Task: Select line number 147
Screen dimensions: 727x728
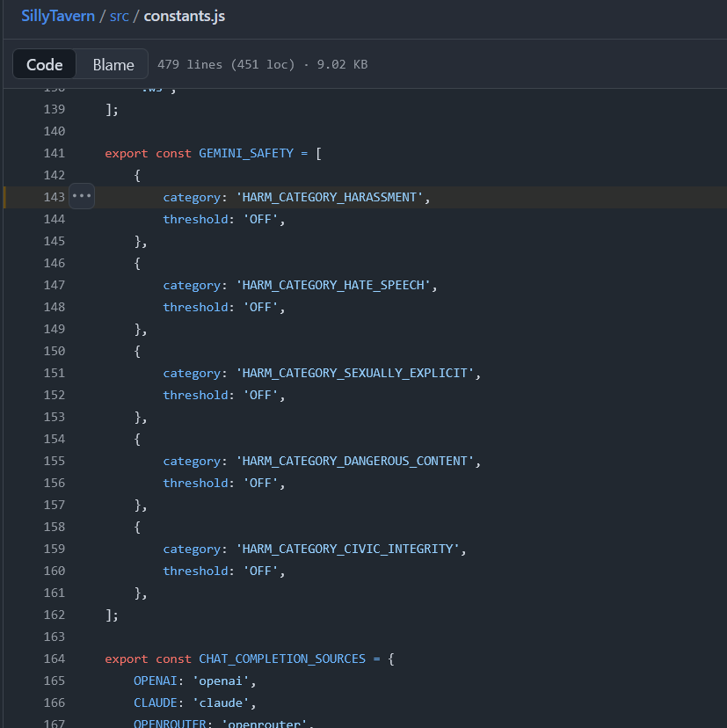Action: point(55,285)
